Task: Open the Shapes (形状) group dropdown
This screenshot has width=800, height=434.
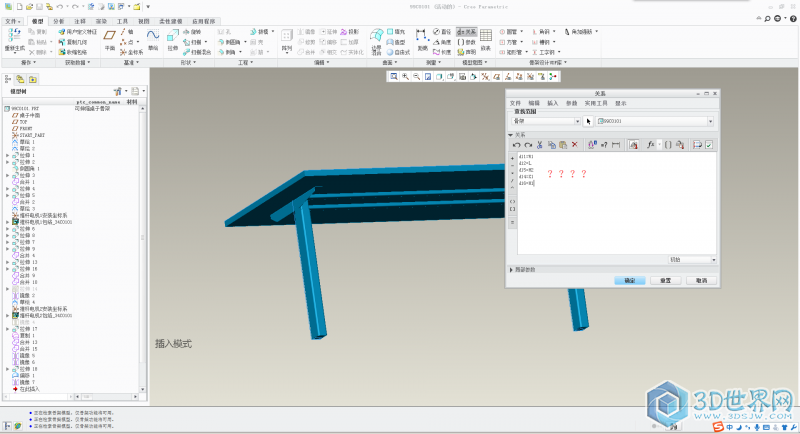Action: tap(188, 62)
